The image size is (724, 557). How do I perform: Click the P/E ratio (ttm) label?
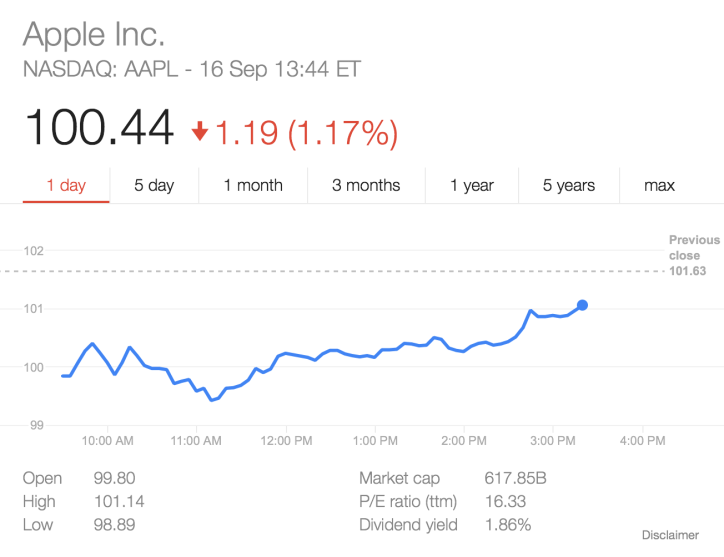408,502
